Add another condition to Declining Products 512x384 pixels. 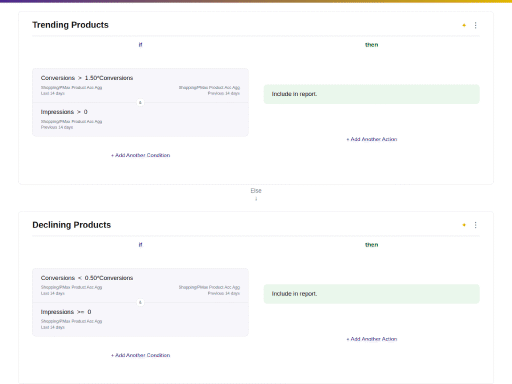(140, 355)
